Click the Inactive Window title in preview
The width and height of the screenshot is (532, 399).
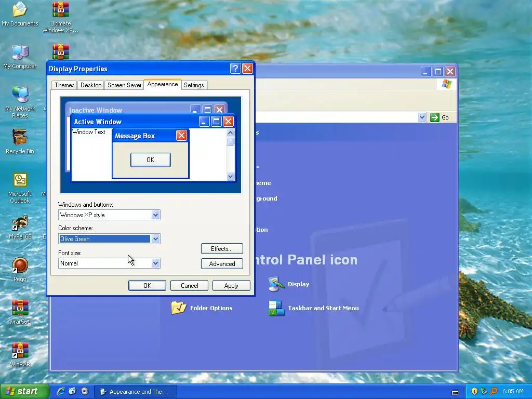click(x=96, y=110)
